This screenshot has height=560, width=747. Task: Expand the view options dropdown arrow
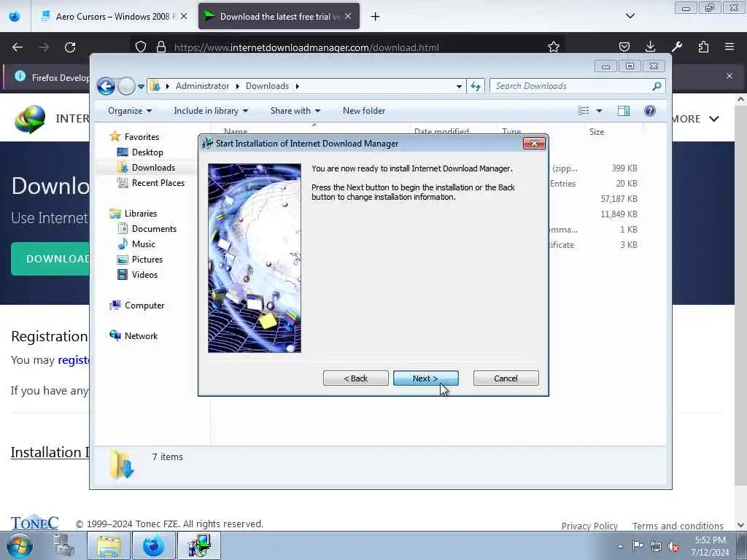600,111
